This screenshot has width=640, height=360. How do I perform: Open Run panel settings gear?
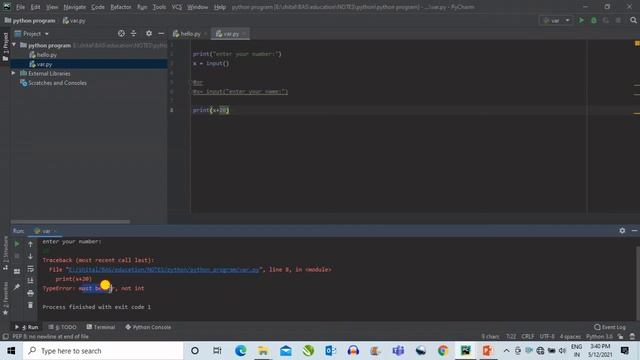[622, 231]
